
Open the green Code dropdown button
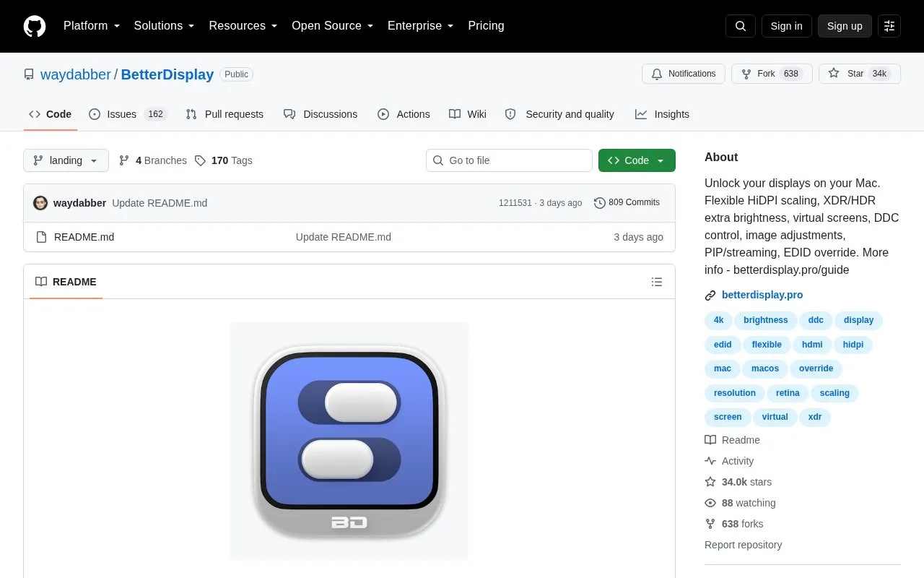637,160
